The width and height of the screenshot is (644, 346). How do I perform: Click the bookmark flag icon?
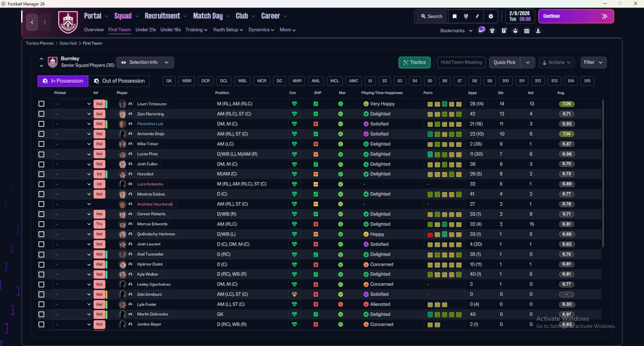[x=455, y=16]
